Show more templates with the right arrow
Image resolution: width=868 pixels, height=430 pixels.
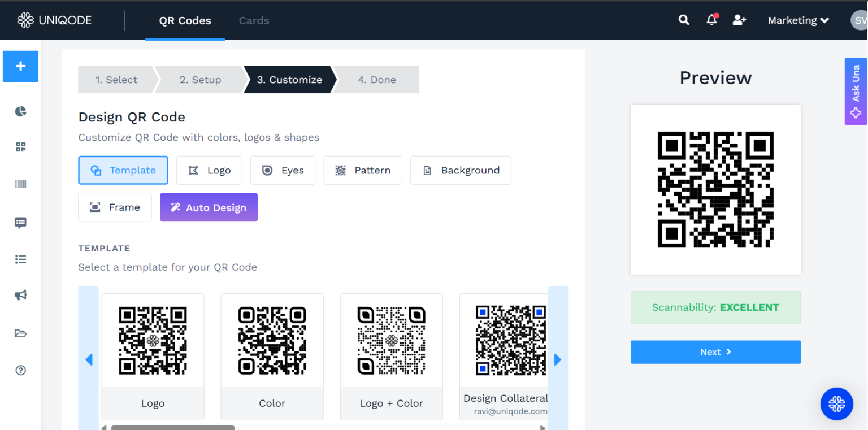(x=558, y=359)
